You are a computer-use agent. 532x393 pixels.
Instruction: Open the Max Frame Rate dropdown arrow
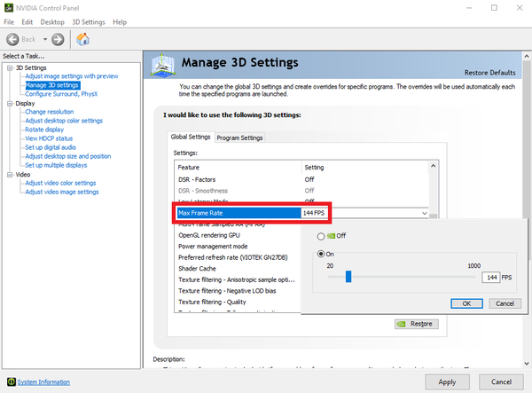[426, 214]
